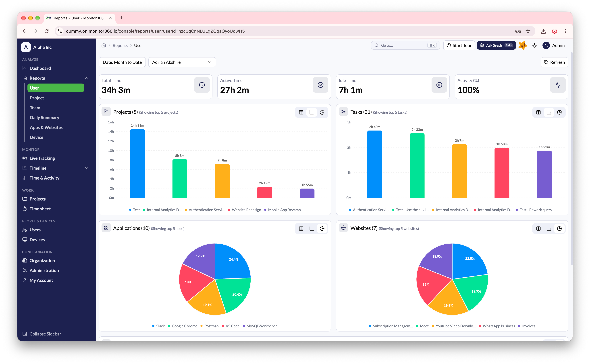Click the Total Time clock icon
The height and width of the screenshot is (364, 590).
tap(202, 85)
